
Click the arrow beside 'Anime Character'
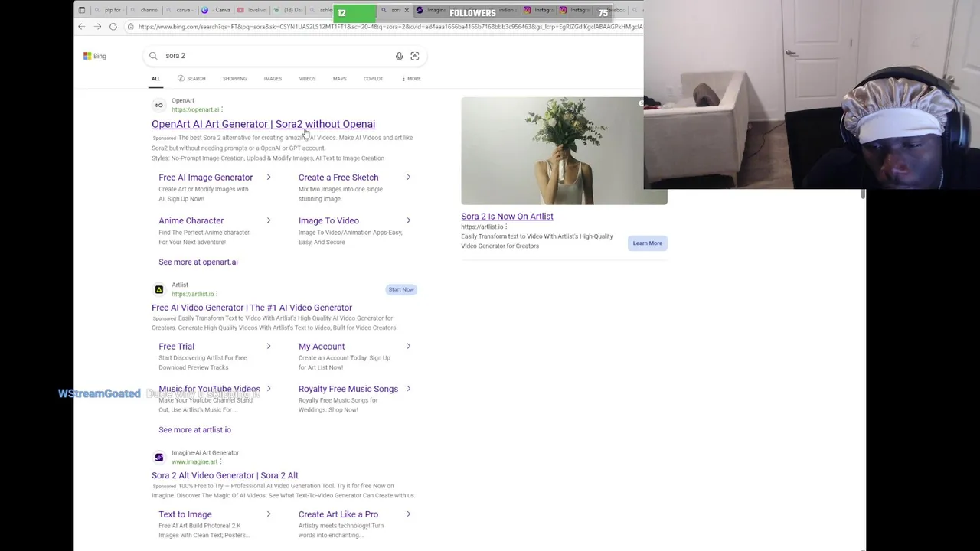click(269, 220)
